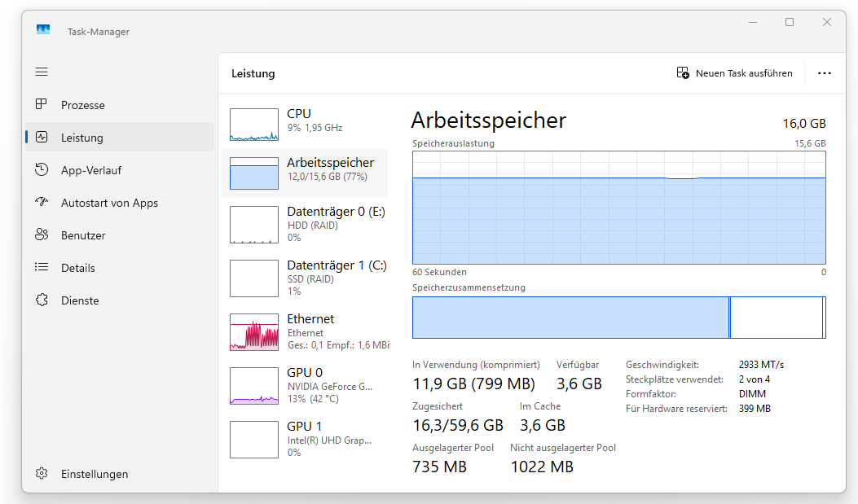This screenshot has height=504, width=858.
Task: Click the new task icon beside Neuen Task ausführen
Action: click(x=683, y=72)
